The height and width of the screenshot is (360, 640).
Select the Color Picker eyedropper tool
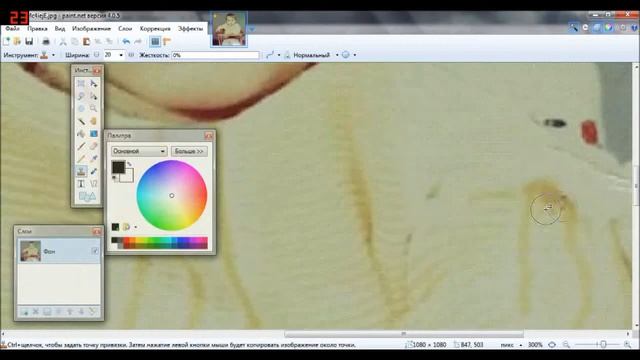click(x=93, y=159)
